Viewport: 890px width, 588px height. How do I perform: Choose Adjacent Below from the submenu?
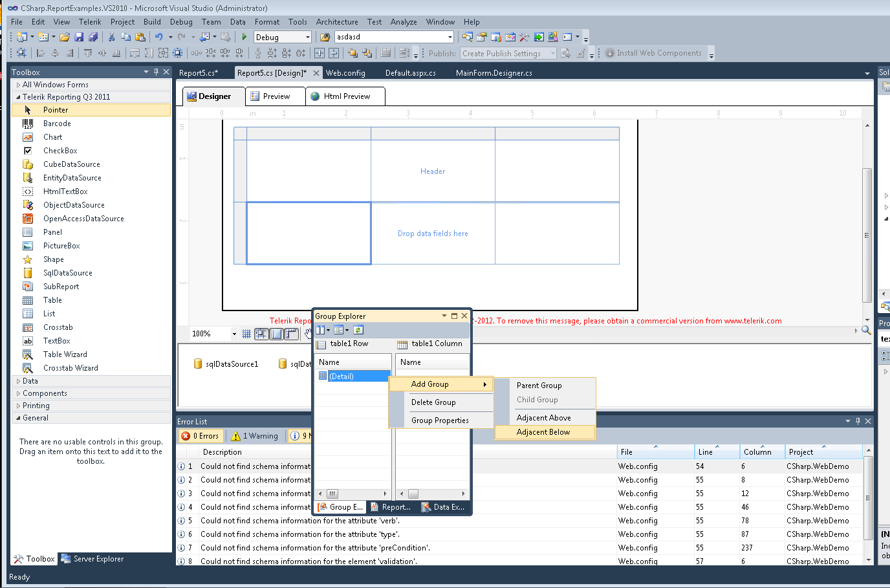click(x=545, y=432)
